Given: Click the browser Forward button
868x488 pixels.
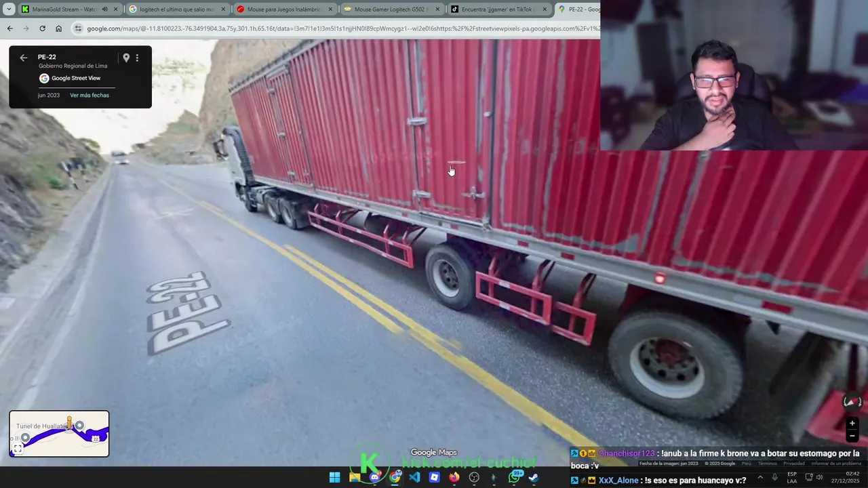Looking at the screenshot, I should (x=26, y=28).
